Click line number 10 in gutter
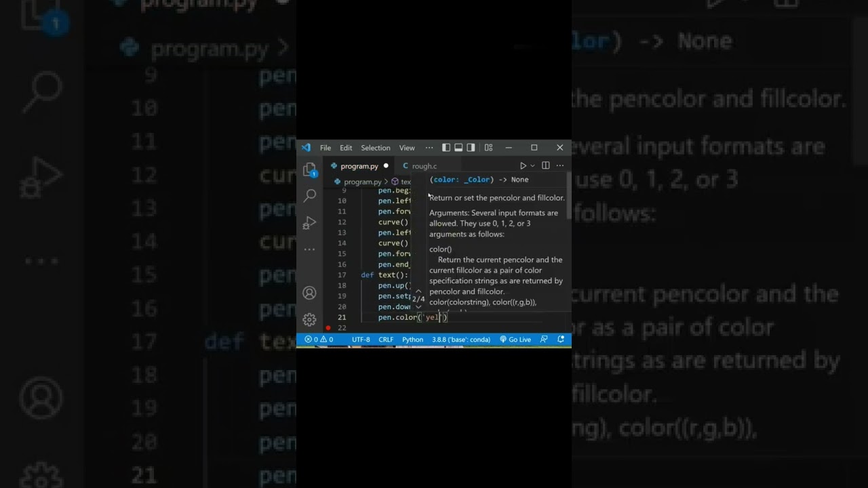Screen dimensions: 868x488 click(342, 201)
